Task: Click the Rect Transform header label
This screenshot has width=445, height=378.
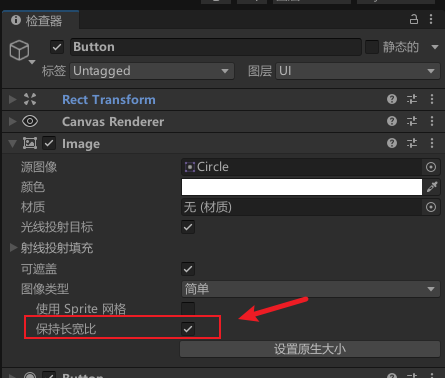Action: (109, 100)
